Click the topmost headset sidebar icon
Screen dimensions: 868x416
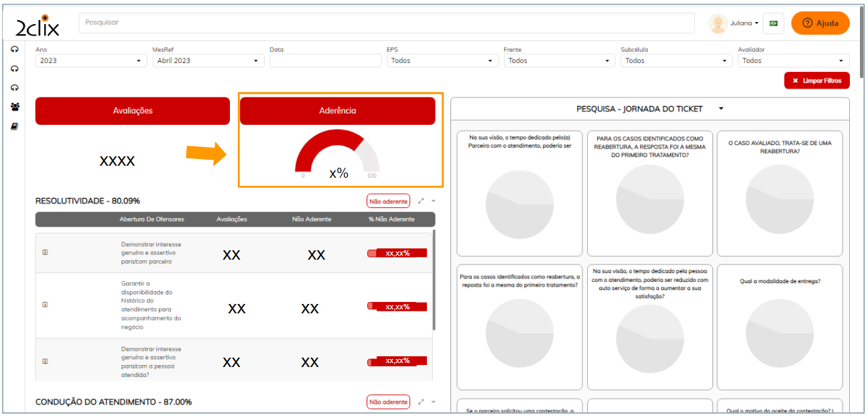15,49
